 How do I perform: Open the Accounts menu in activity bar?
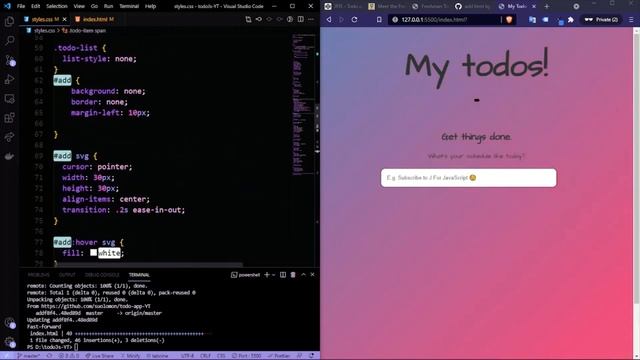pyautogui.click(x=9, y=323)
